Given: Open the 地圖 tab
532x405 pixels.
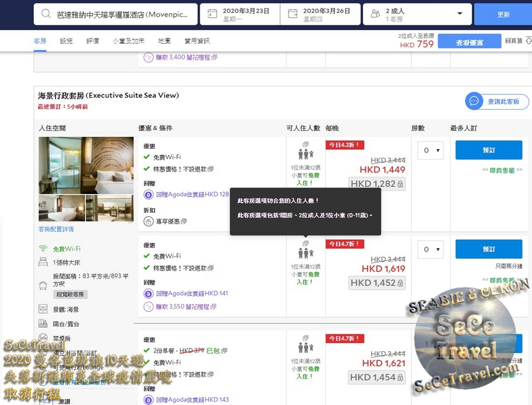Looking at the screenshot, I should point(164,41).
